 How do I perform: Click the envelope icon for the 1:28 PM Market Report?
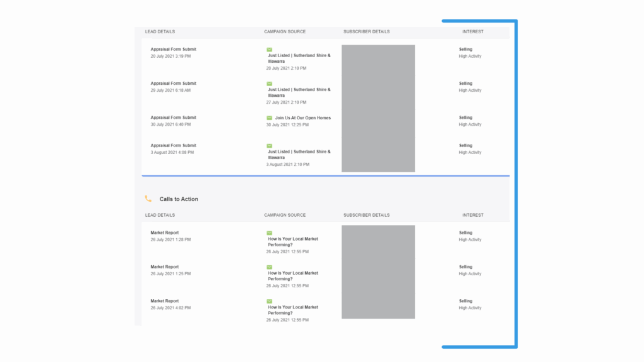pos(269,233)
